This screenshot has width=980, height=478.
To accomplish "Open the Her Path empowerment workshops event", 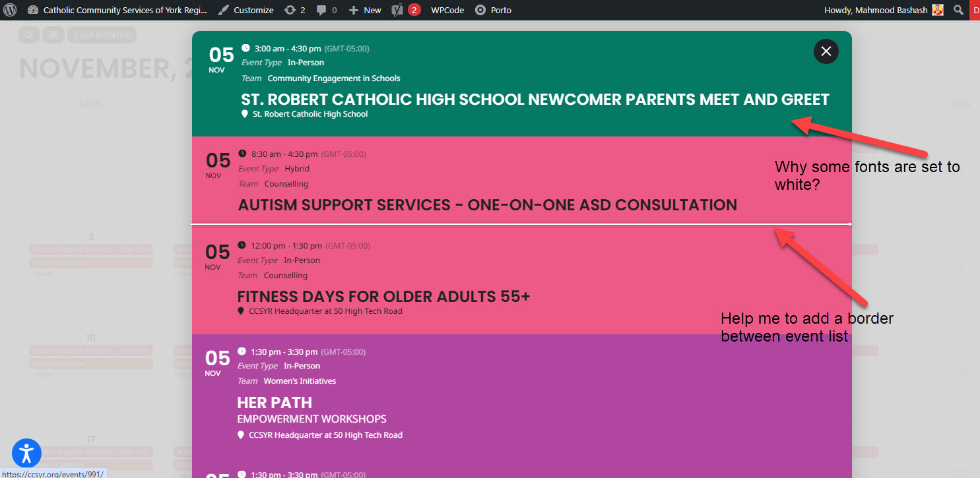I will [x=275, y=403].
